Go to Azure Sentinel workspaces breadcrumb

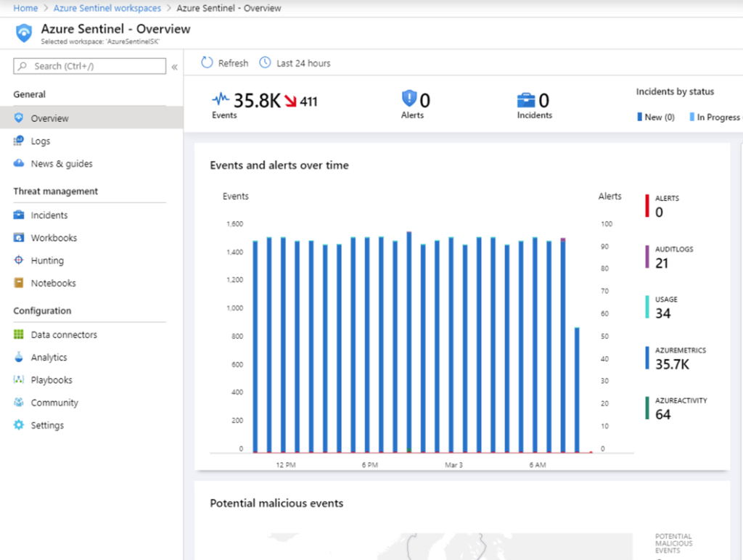tap(107, 8)
